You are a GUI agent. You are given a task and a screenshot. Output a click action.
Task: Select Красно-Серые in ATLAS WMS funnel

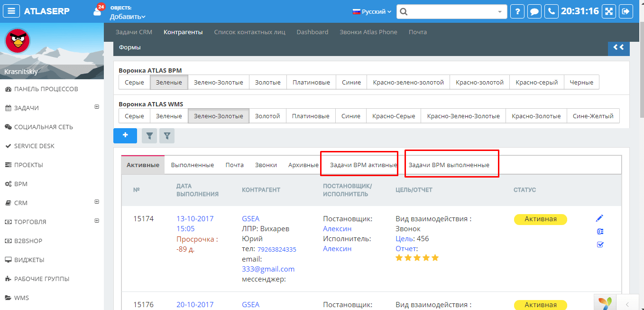[x=394, y=116]
